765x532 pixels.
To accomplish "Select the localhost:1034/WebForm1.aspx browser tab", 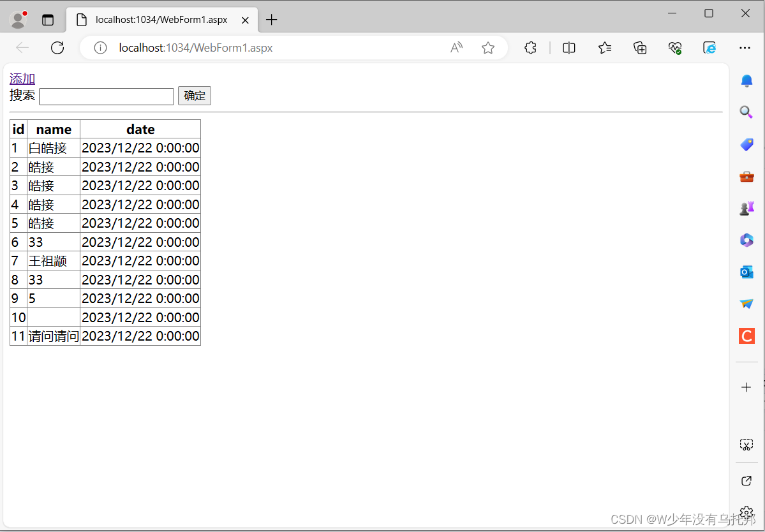I will [x=160, y=19].
